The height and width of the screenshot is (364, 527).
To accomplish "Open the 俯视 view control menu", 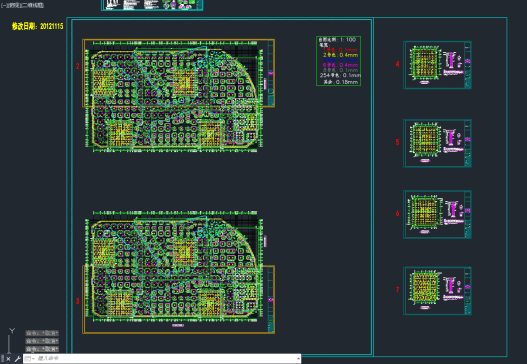I will click(x=14, y=5).
